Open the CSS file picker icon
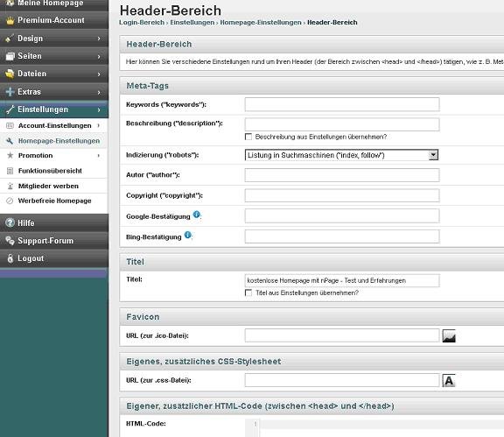This screenshot has width=504, height=437. [x=449, y=380]
